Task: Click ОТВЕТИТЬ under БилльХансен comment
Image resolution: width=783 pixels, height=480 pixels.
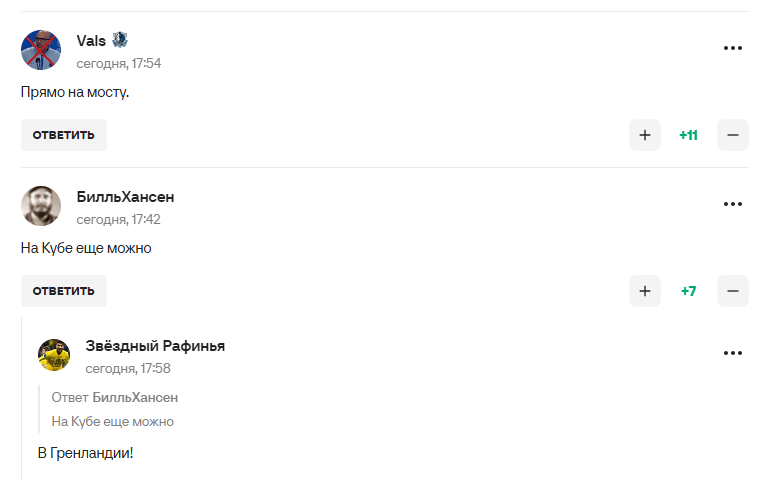Action: coord(64,291)
